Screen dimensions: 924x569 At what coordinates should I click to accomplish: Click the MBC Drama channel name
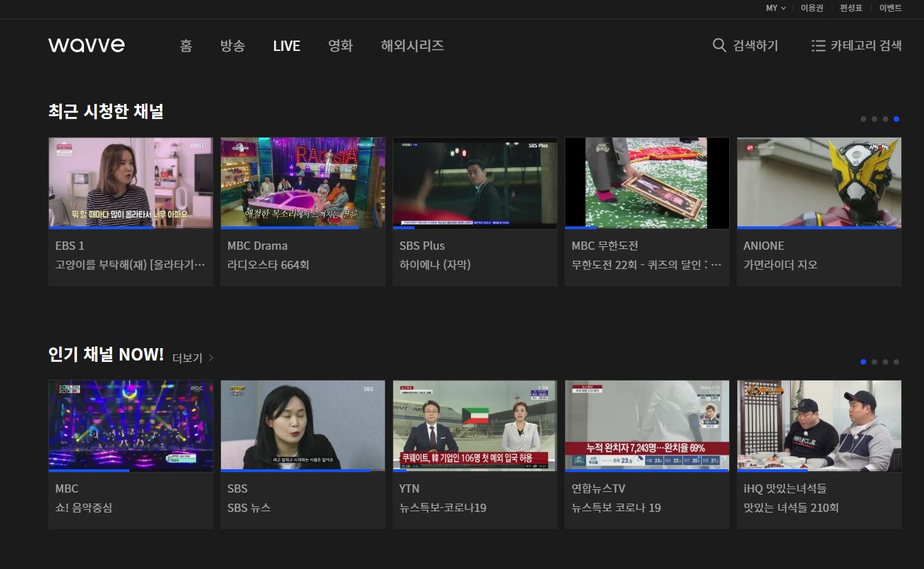coord(258,246)
